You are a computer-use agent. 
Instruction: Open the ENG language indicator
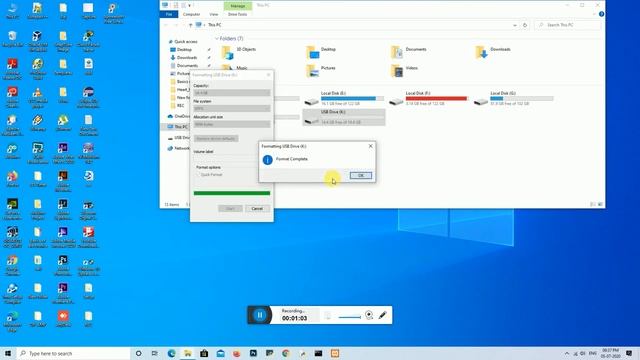[x=593, y=353]
